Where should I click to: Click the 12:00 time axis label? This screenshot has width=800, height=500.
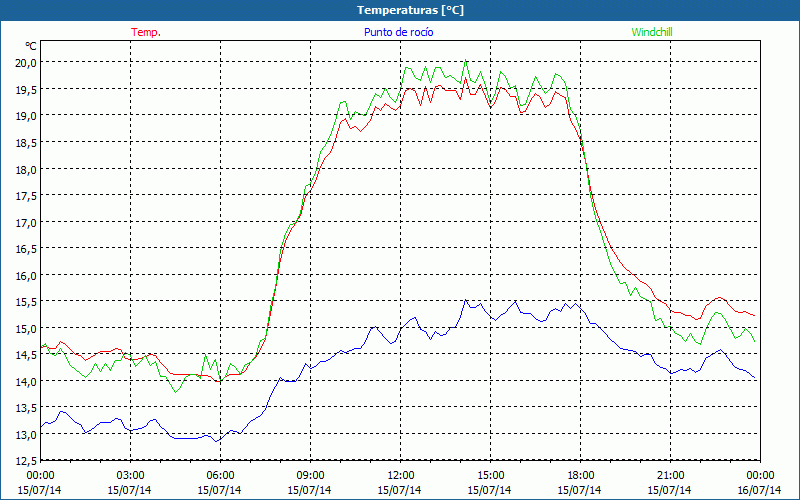pyautogui.click(x=401, y=476)
